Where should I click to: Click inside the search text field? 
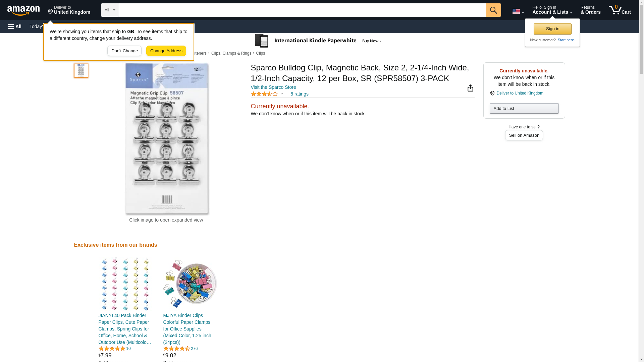pyautogui.click(x=302, y=10)
